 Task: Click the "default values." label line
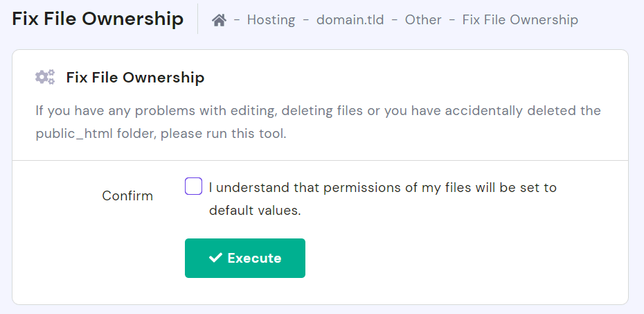click(x=255, y=211)
